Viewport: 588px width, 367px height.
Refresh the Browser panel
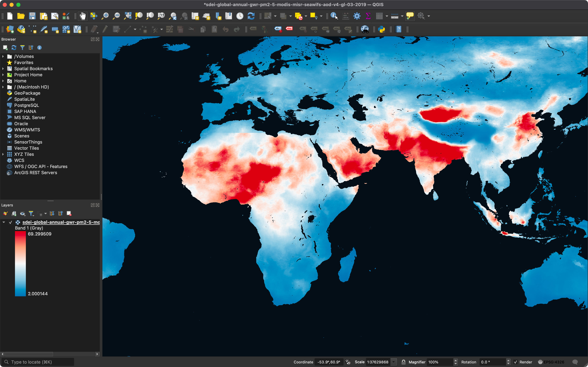click(x=14, y=47)
